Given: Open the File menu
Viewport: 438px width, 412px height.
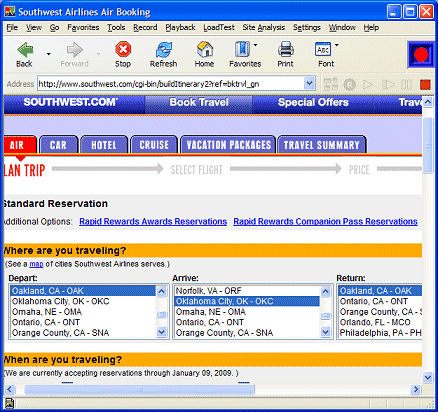Looking at the screenshot, I should 12,27.
